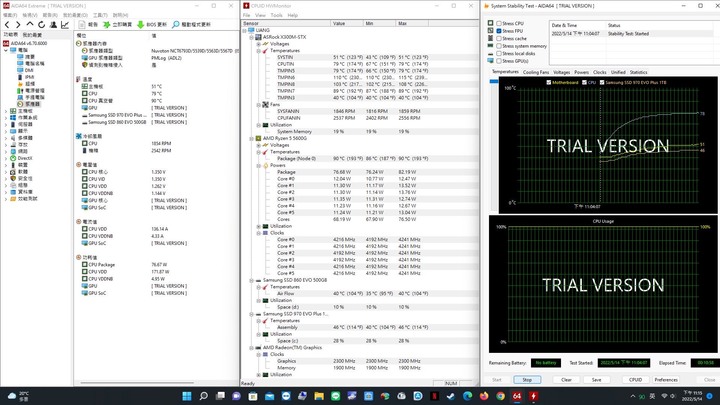This screenshot has height=405, width=720.
Task: Open the report icon in AIDA64 toolbar
Action: (x=82, y=24)
